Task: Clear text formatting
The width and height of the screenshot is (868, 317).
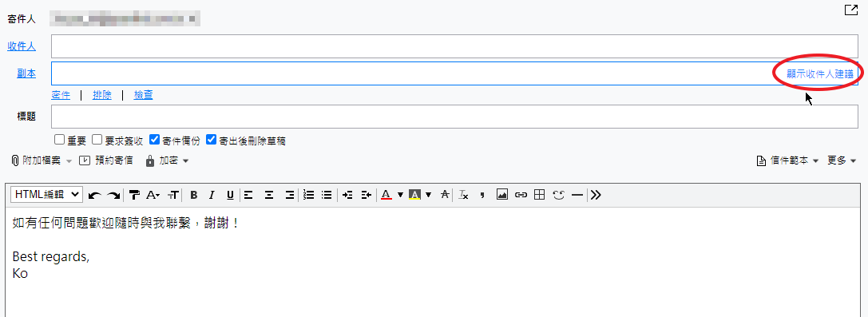Action: (464, 195)
